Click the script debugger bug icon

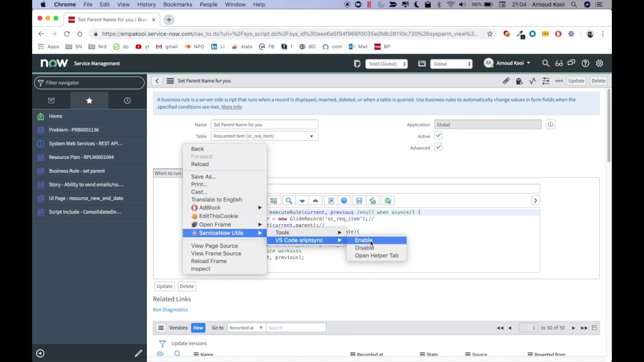click(388, 201)
